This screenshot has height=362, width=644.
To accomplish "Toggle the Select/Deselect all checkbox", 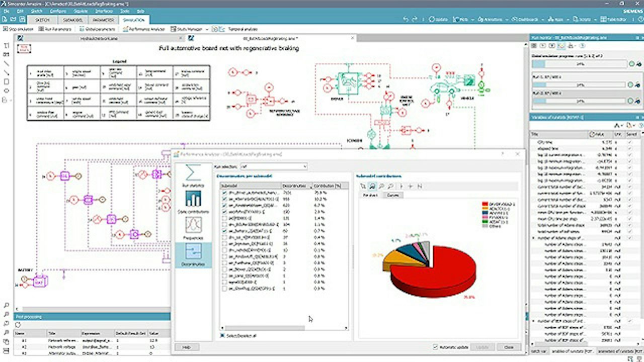I will tap(223, 335).
